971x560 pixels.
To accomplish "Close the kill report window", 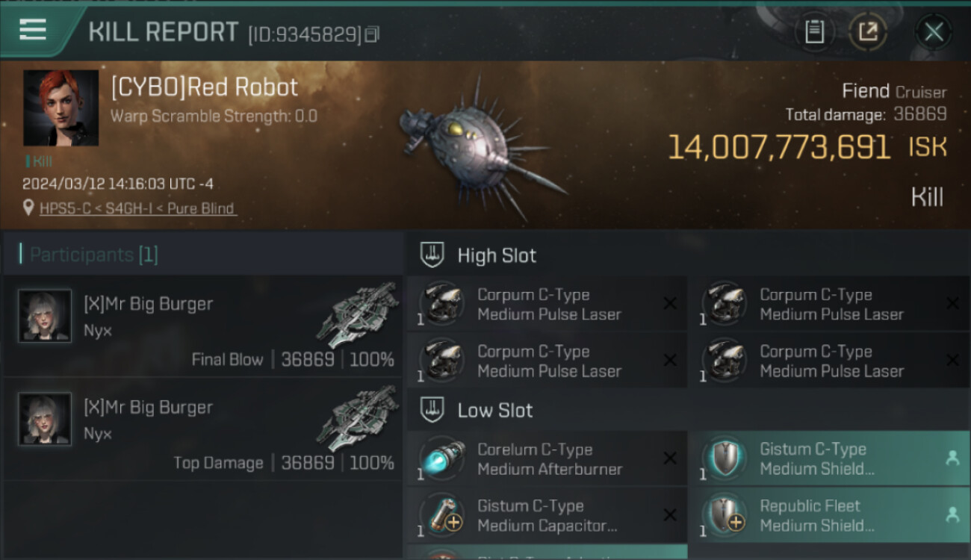I will click(x=934, y=31).
